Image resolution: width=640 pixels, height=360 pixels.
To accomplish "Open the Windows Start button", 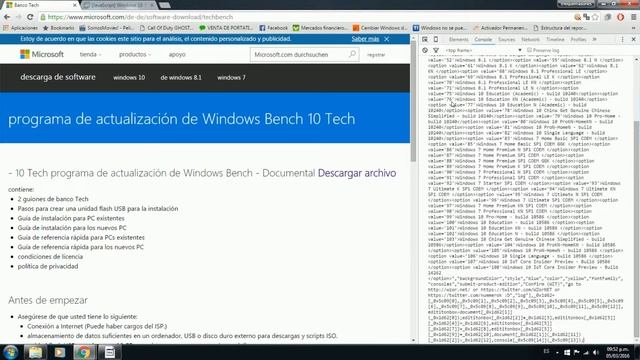I will pyautogui.click(x=10, y=352).
